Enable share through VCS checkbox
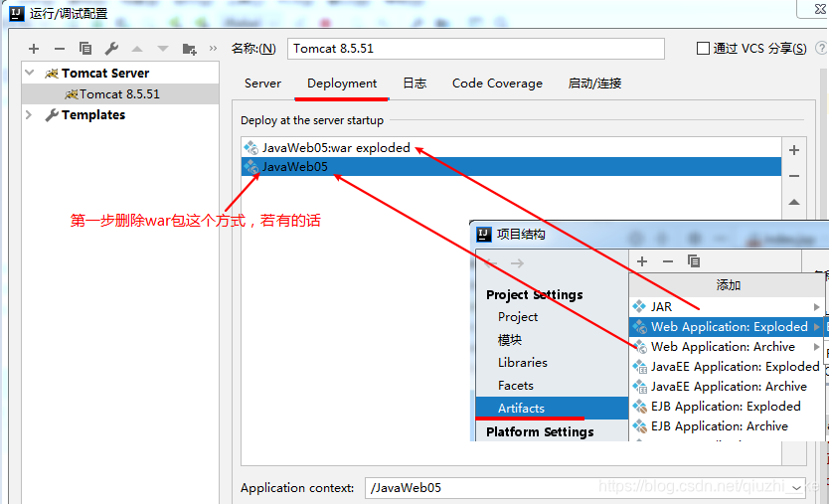Screen dimensions: 829x504 [x=703, y=49]
